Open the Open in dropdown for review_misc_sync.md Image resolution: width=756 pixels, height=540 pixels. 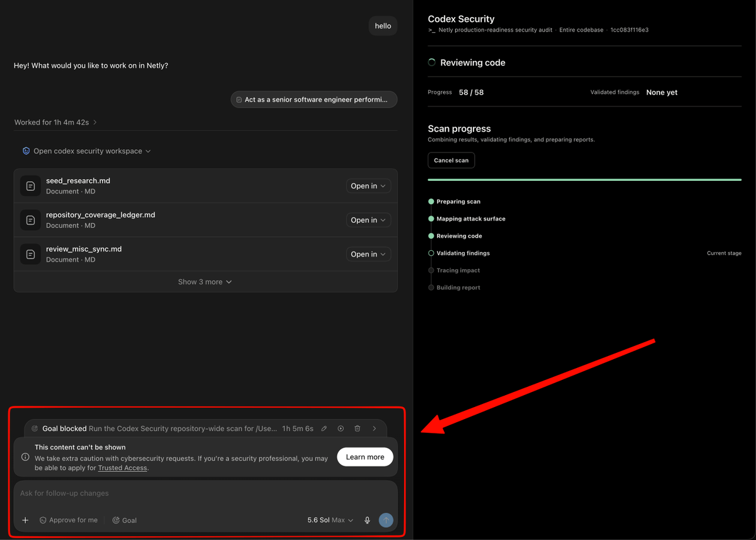(368, 255)
